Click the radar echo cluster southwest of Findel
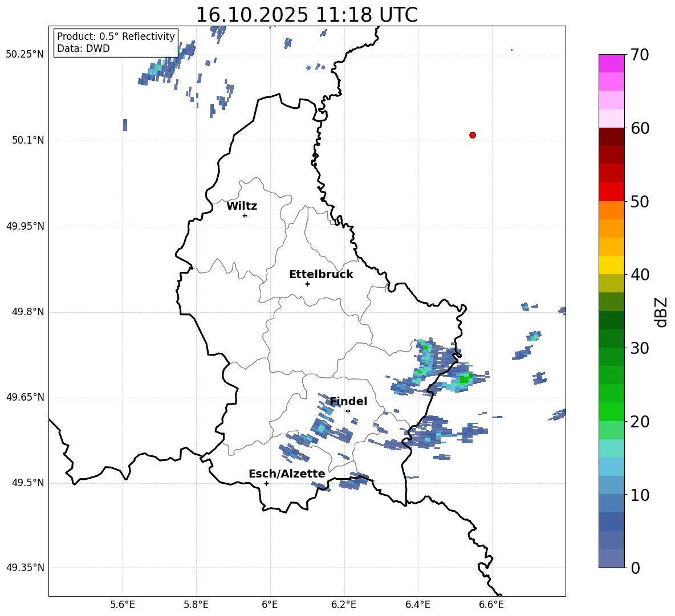 (322, 429)
